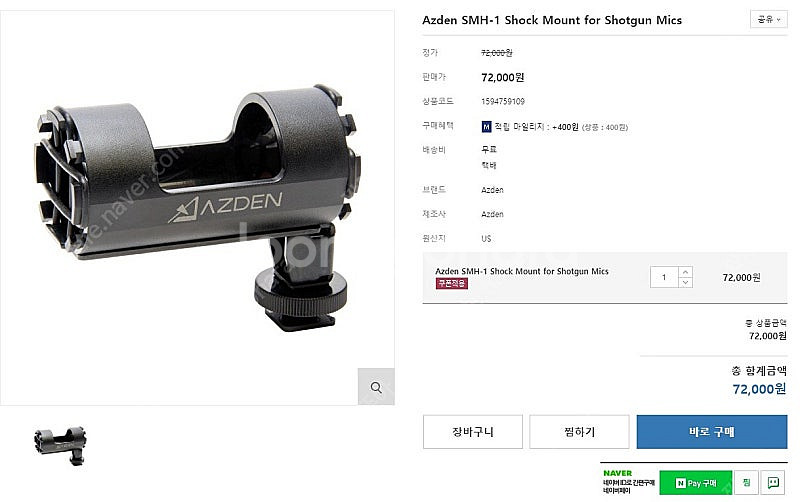Increase quantity with the up arrow

685,272
